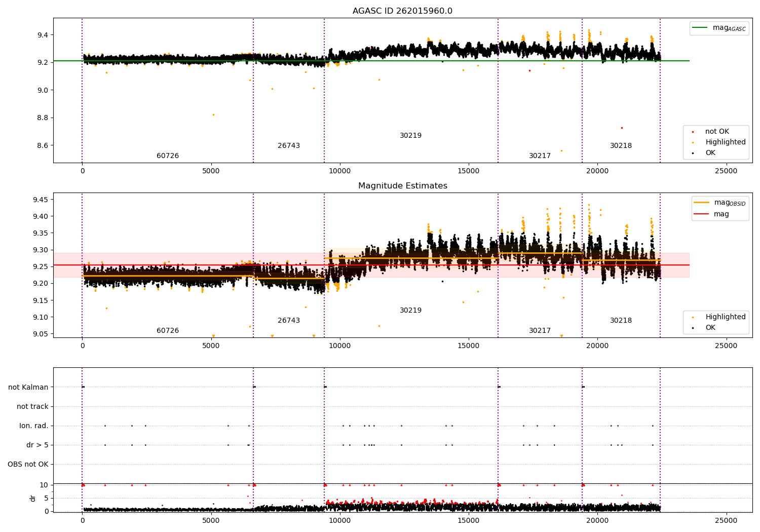Click the 'dr > 5' axis label
Image resolution: width=760 pixels, height=532 pixels.
point(37,445)
